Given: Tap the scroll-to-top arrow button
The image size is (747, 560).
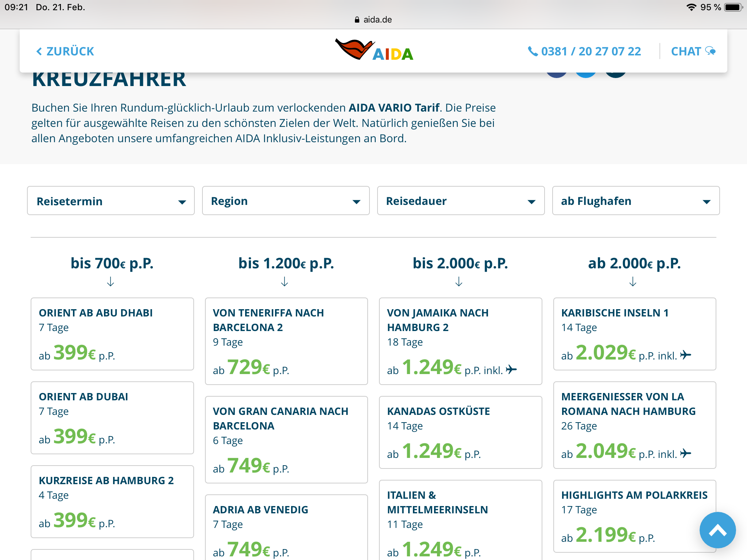Looking at the screenshot, I should tap(717, 530).
